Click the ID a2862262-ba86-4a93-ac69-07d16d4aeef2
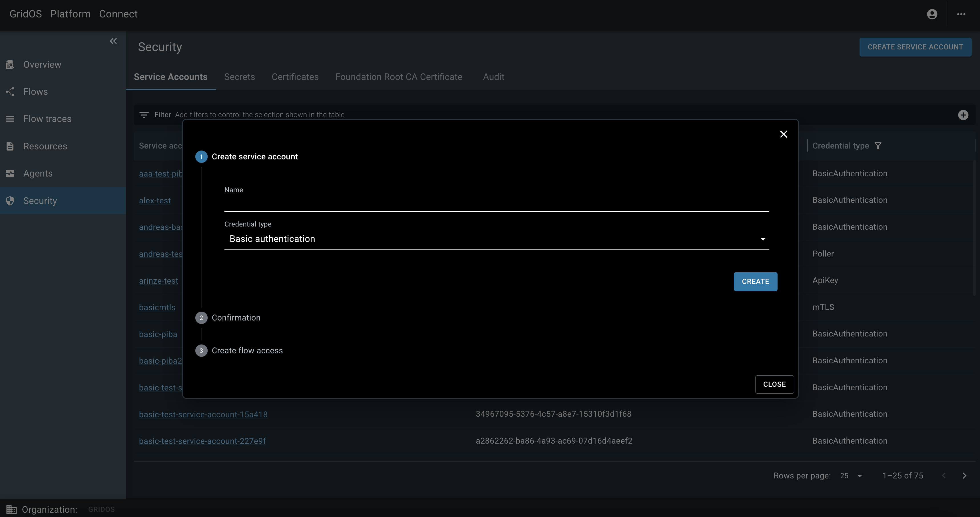This screenshot has width=980, height=517. (554, 440)
